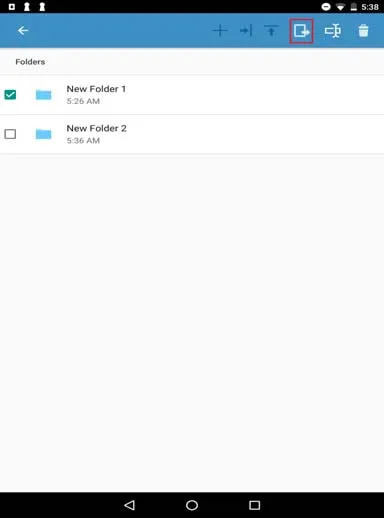Tap the move to folder icon

301,31
